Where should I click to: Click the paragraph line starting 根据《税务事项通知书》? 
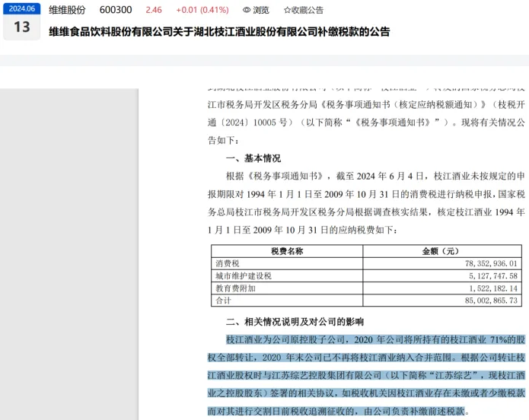[375, 176]
